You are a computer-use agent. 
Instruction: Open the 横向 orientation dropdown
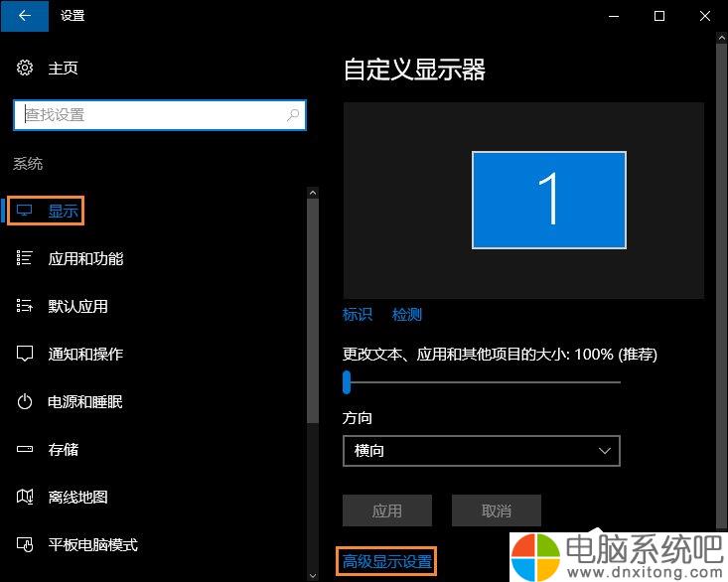coord(482,451)
